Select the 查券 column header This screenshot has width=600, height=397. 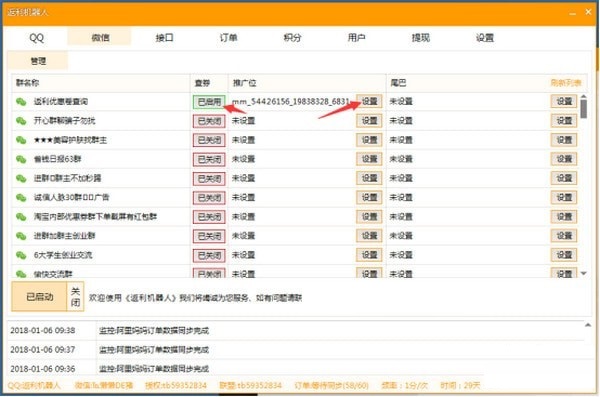click(209, 83)
